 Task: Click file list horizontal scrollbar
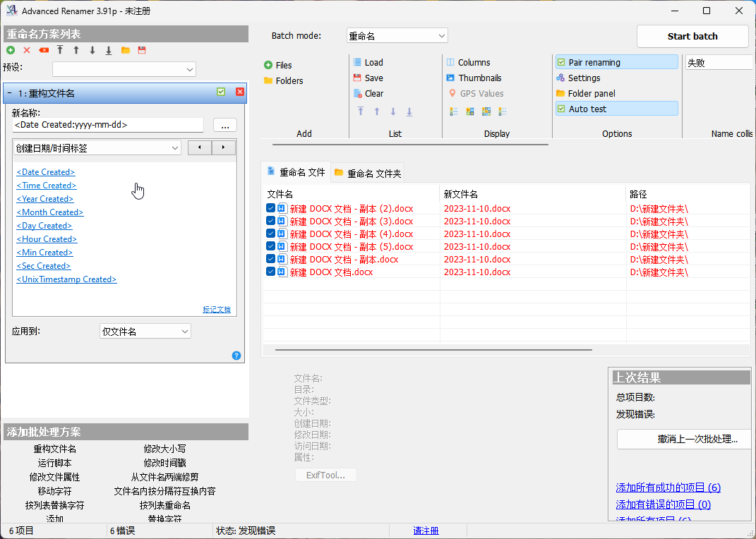point(433,350)
